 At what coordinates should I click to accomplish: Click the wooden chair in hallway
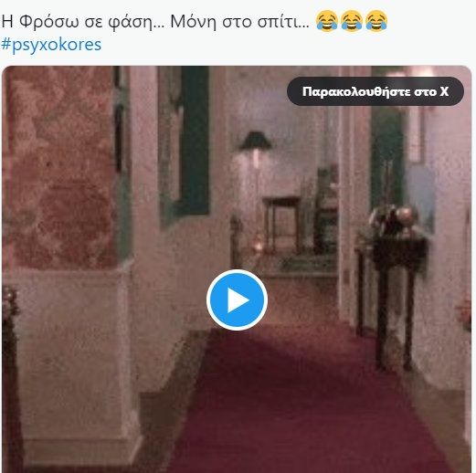point(281,226)
